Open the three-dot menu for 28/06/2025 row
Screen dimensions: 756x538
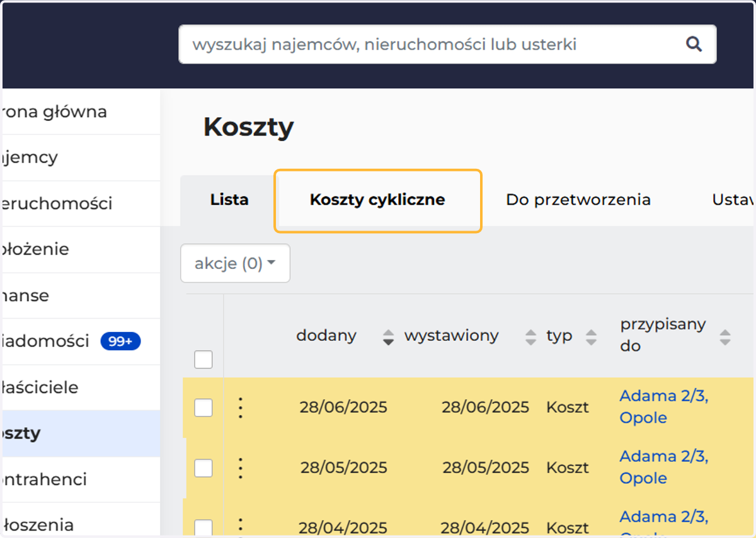240,408
